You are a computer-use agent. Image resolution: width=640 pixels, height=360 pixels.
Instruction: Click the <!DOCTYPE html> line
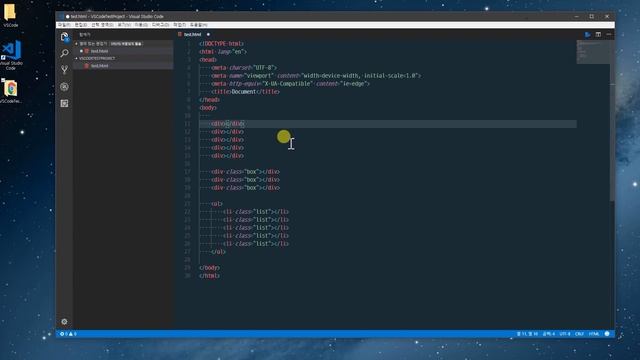(x=221, y=44)
